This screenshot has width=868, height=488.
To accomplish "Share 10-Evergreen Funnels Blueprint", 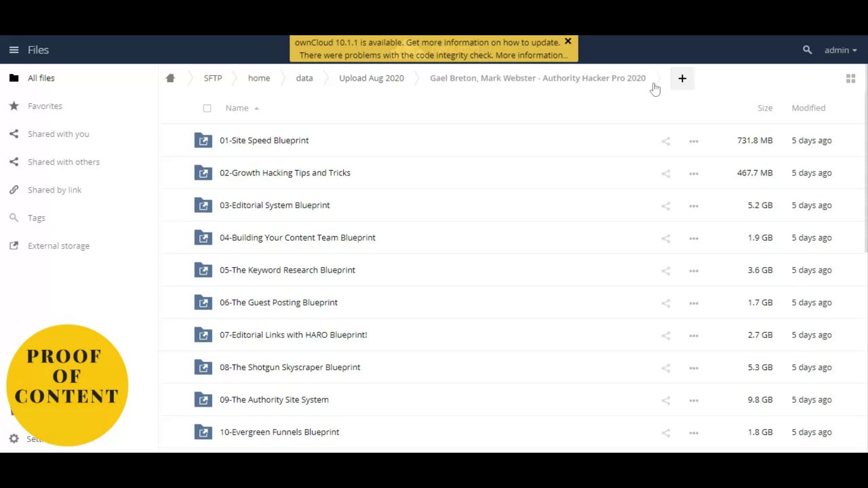I will (666, 432).
